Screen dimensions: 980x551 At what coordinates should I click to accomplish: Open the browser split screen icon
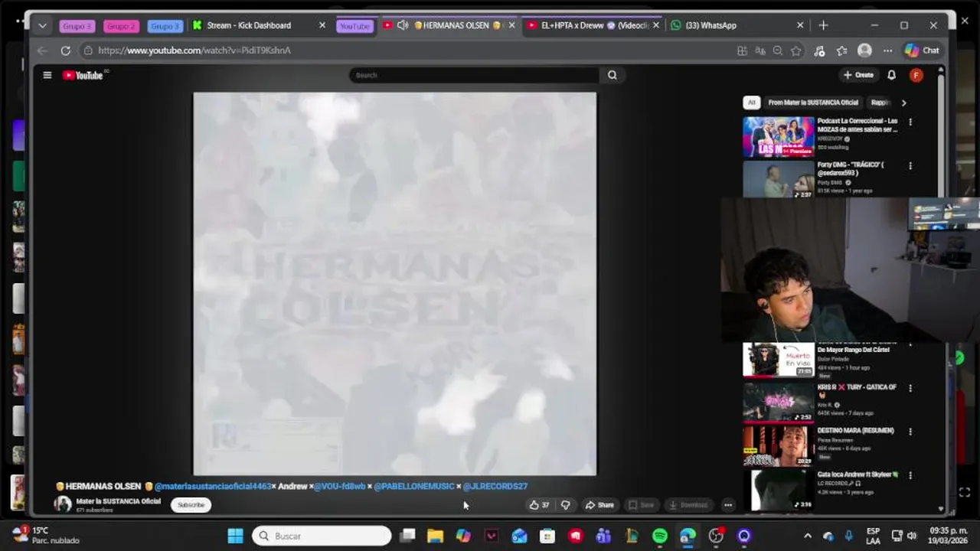point(742,51)
